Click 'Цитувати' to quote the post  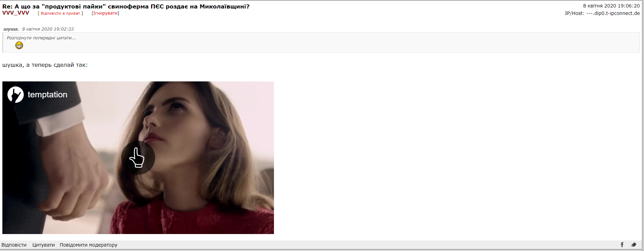(x=43, y=245)
